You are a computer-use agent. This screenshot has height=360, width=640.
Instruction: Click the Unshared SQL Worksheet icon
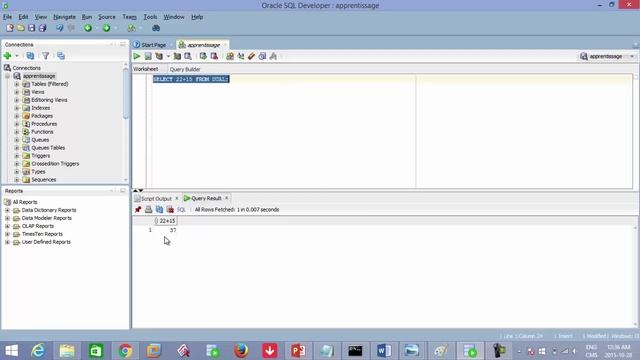[x=230, y=56]
